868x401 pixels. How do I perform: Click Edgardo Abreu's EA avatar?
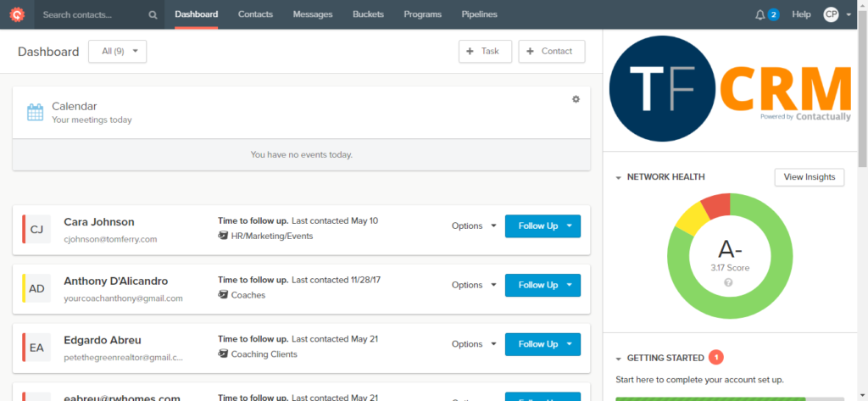click(36, 348)
